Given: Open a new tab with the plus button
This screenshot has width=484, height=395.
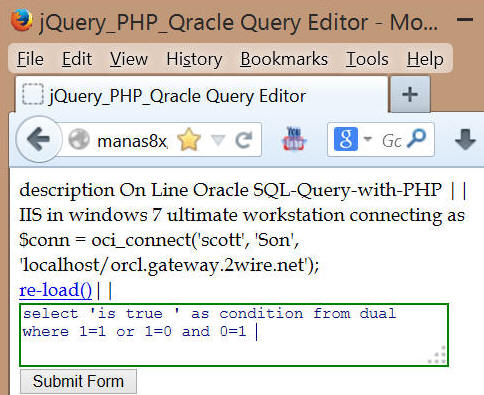Looking at the screenshot, I should point(410,94).
